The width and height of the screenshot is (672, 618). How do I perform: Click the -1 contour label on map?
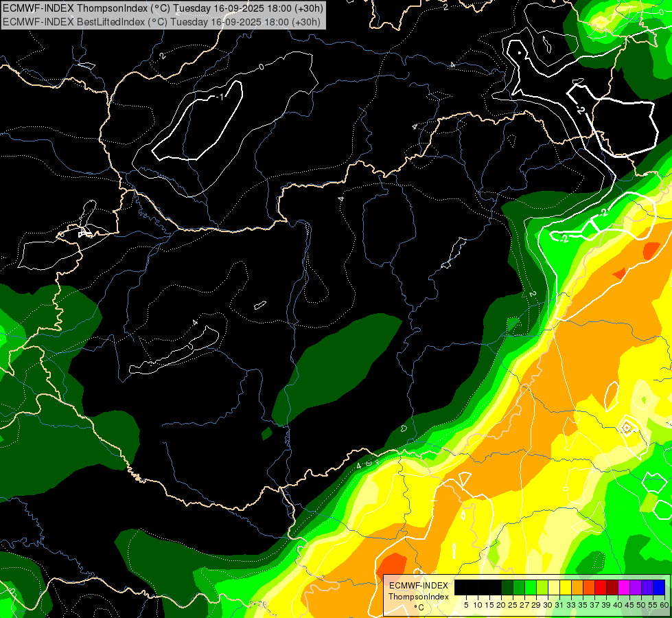[x=220, y=98]
